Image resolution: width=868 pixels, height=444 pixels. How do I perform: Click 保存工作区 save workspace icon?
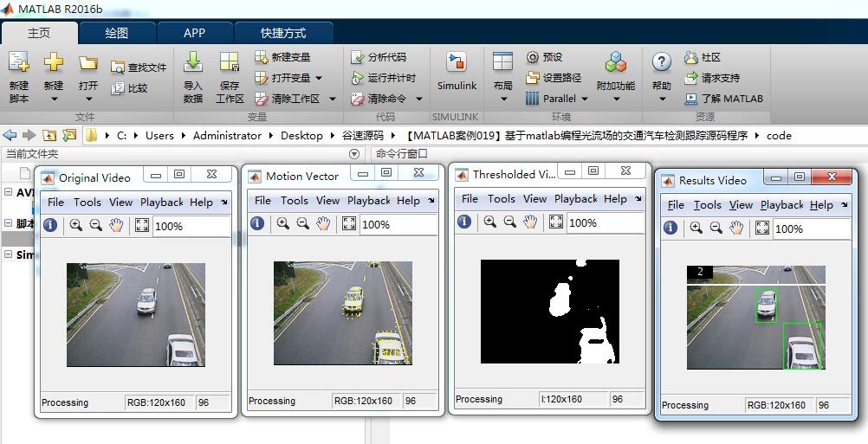(230, 62)
